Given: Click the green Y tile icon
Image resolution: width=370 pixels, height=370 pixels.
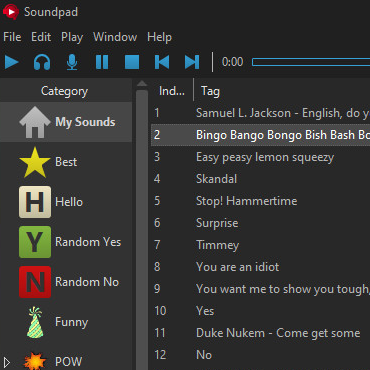Looking at the screenshot, I should pyautogui.click(x=35, y=242).
